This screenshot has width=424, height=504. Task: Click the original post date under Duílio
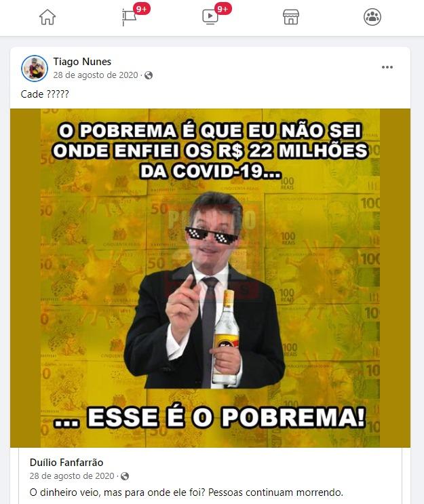point(72,476)
